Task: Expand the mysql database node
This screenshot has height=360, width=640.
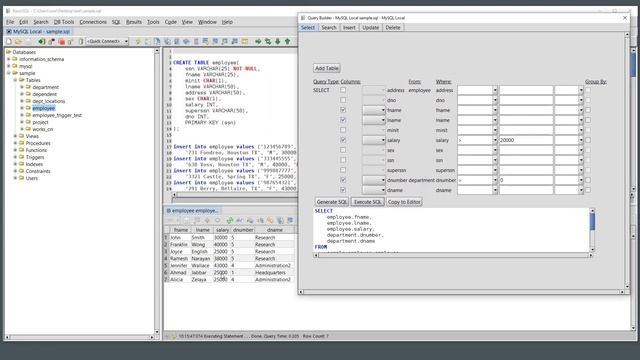Action: (9, 66)
